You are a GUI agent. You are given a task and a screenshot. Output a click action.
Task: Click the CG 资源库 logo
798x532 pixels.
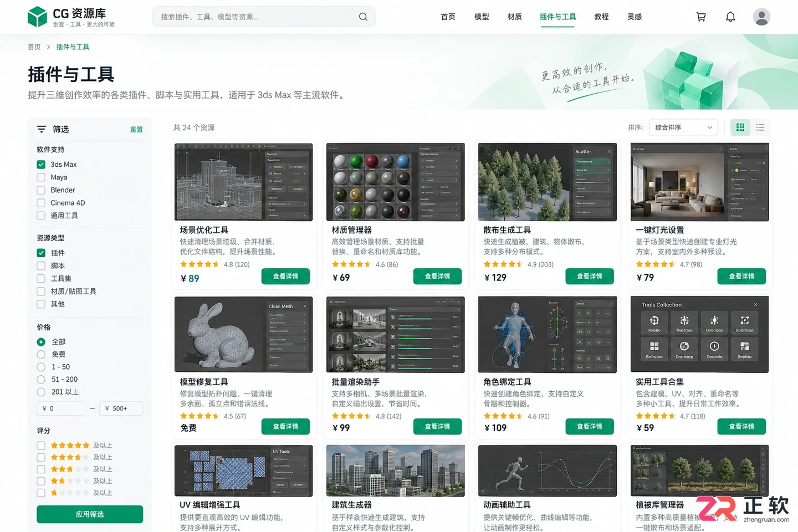(71, 17)
